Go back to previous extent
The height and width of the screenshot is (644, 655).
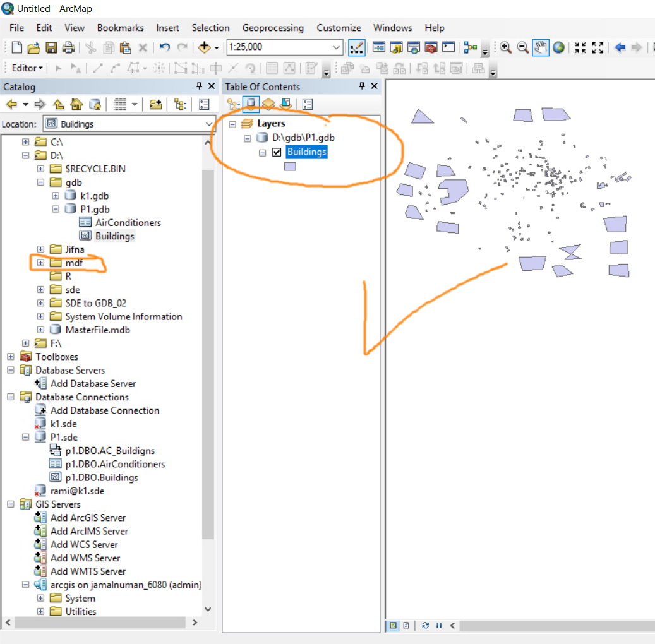coord(620,47)
